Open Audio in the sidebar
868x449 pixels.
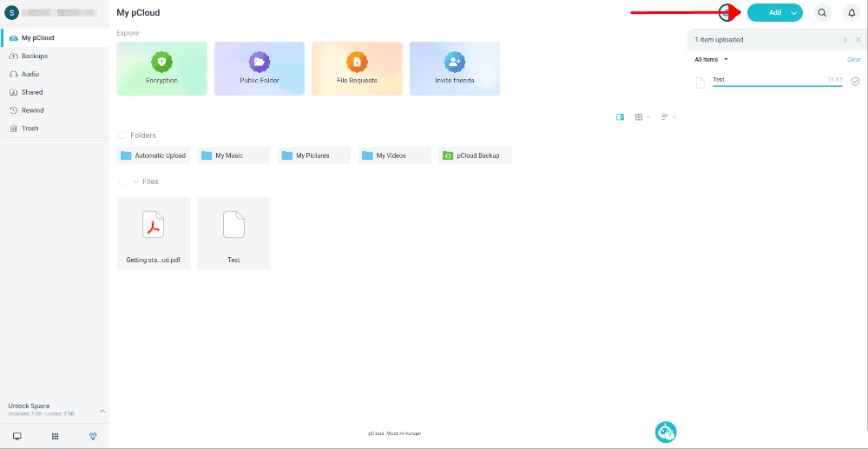(55, 74)
